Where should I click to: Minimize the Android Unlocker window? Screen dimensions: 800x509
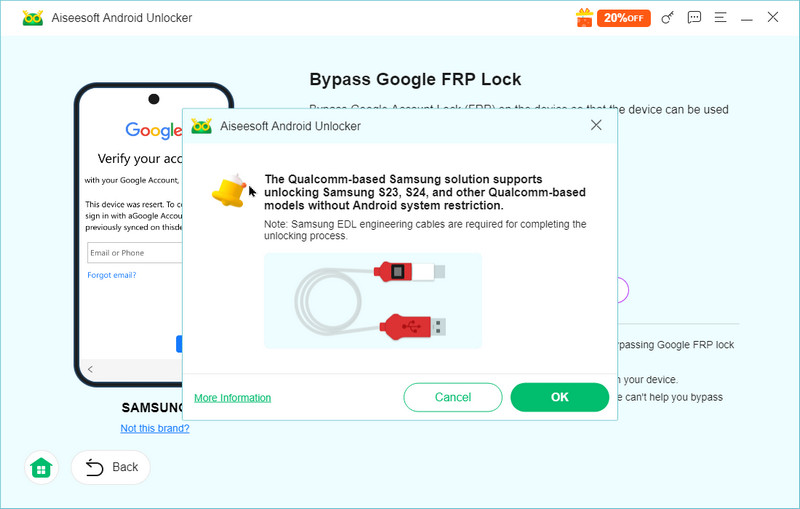[x=746, y=18]
